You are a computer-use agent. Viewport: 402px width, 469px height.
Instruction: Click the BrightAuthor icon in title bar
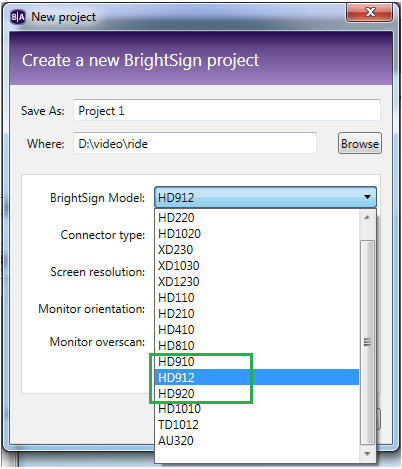coord(18,17)
